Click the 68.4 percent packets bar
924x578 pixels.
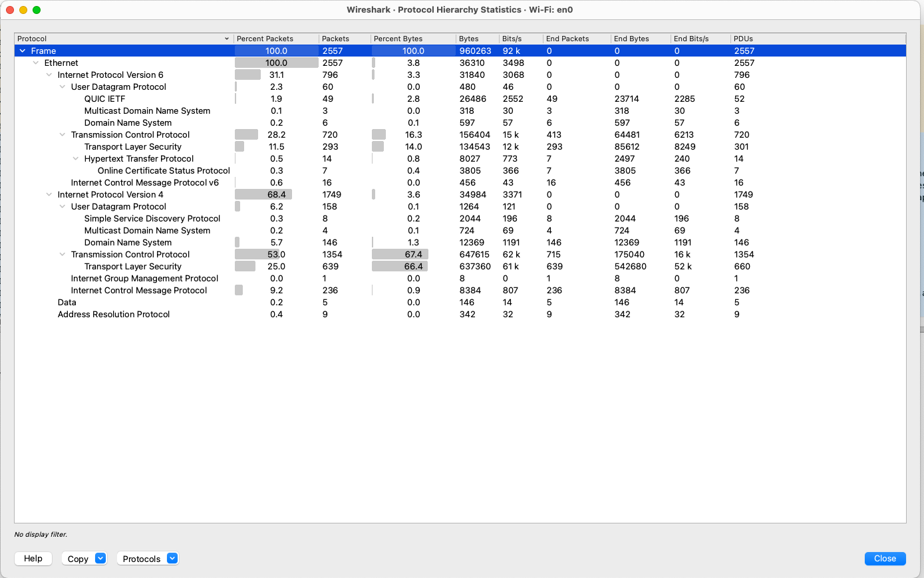click(263, 195)
